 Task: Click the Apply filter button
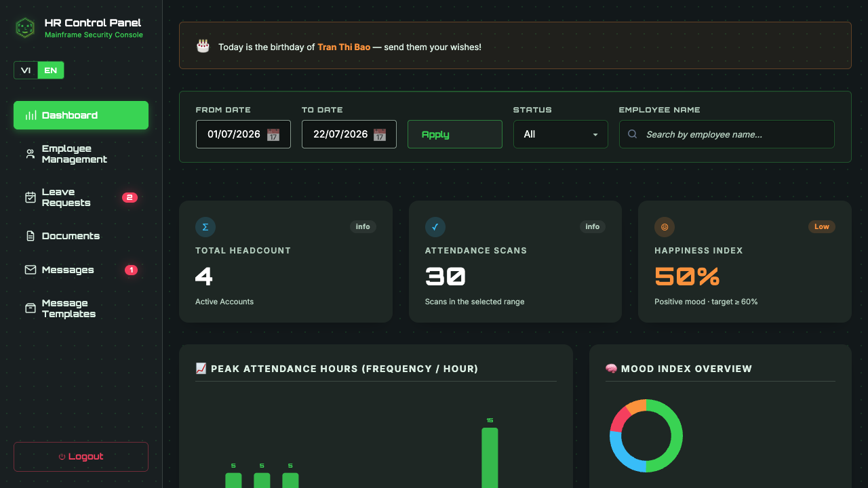coord(455,134)
